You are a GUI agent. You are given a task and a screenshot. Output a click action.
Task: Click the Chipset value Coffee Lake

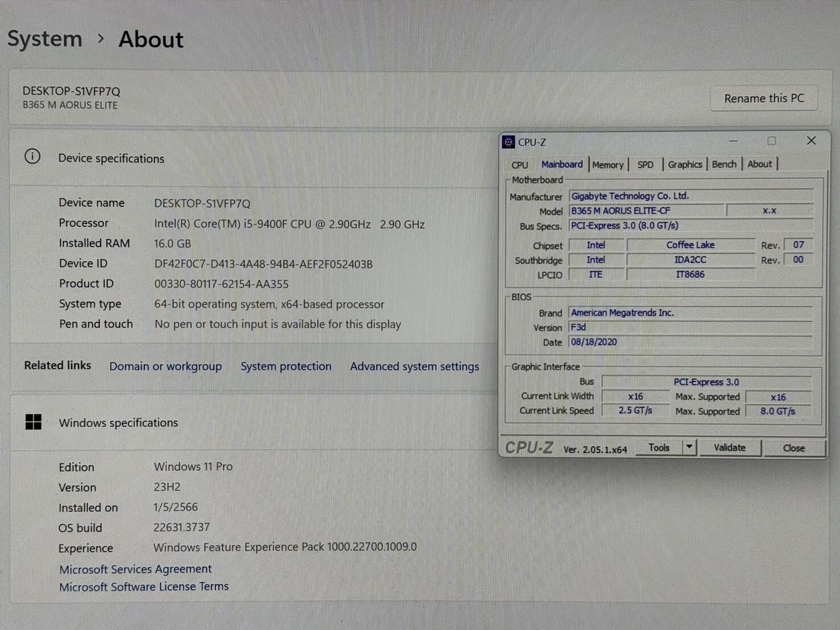coord(690,245)
